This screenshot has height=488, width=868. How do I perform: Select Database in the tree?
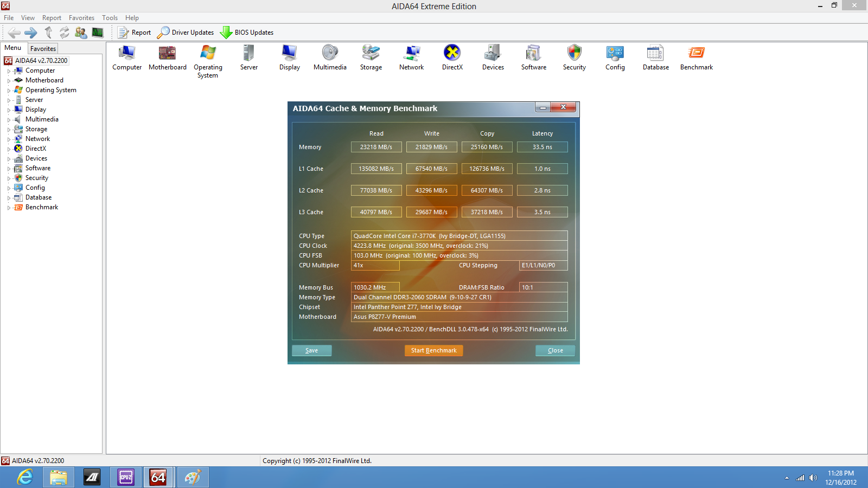coord(39,197)
